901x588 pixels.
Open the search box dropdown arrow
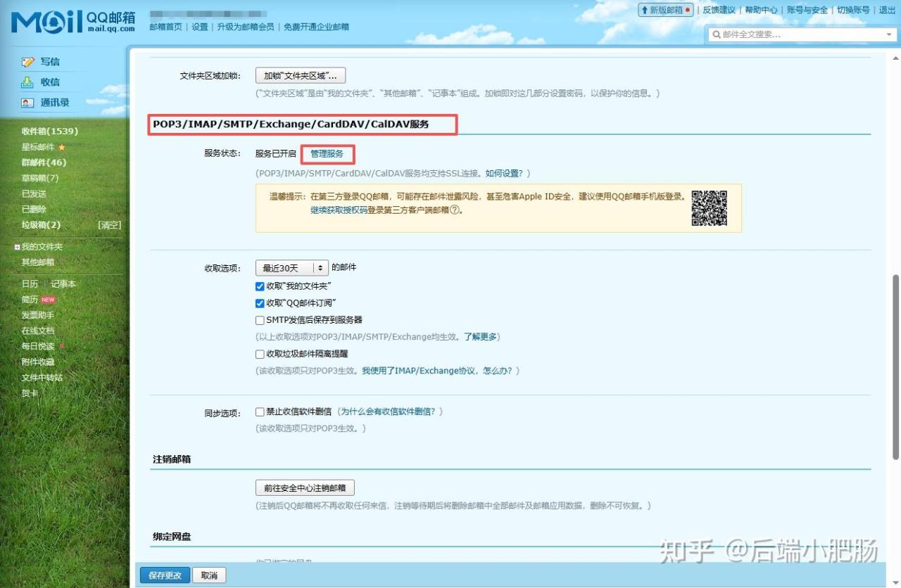pos(889,34)
